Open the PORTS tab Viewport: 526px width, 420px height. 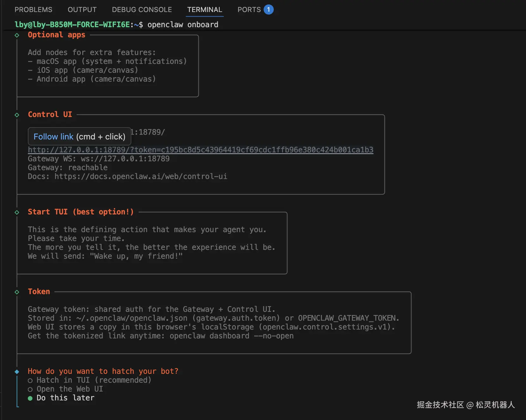pos(249,10)
